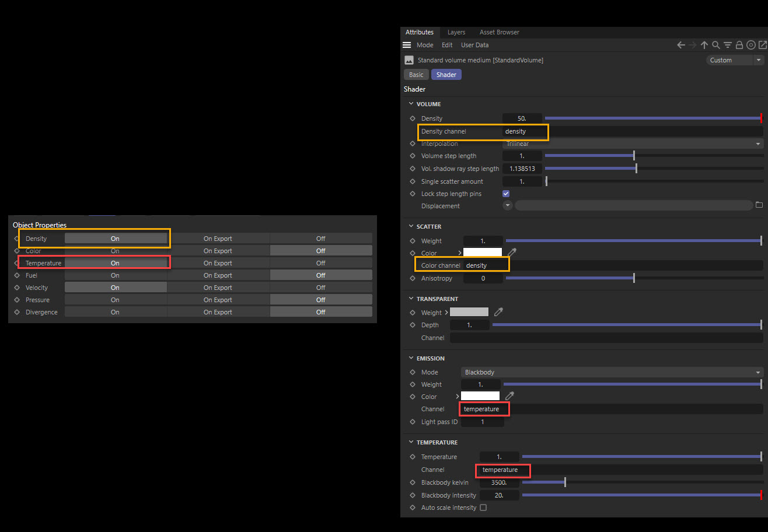Click keyframe diamond beside shader Density
The image size is (768, 532).
412,118
